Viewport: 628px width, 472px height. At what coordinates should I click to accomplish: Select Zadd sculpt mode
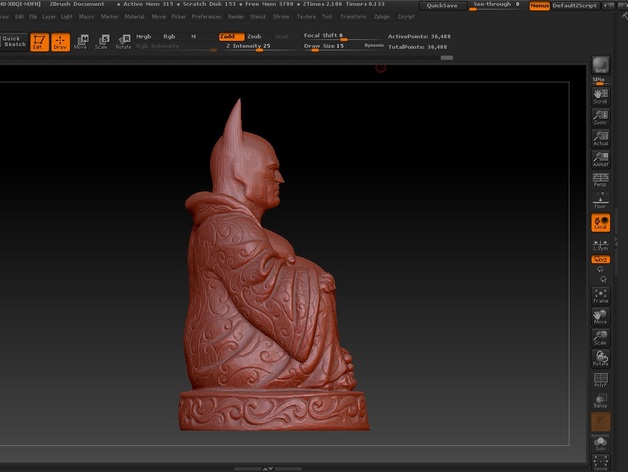click(x=231, y=36)
